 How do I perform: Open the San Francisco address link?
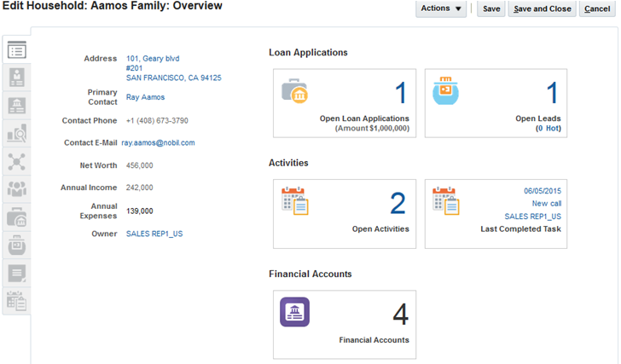(173, 78)
